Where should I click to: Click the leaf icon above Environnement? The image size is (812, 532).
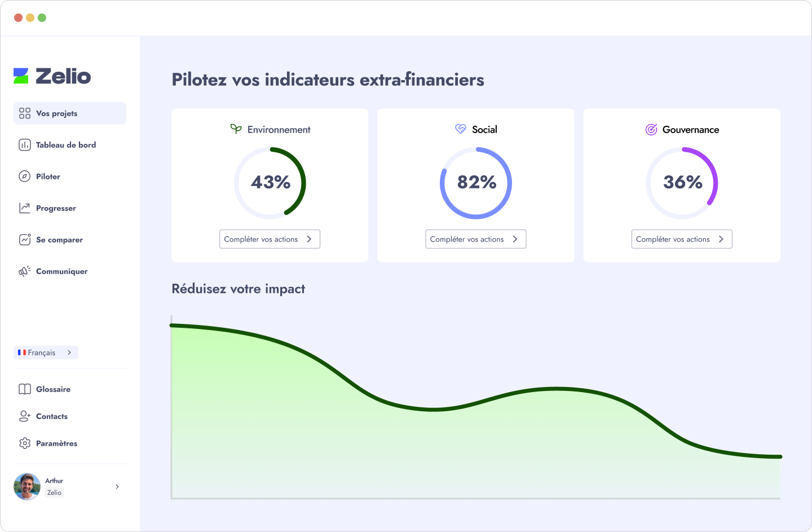pos(236,129)
